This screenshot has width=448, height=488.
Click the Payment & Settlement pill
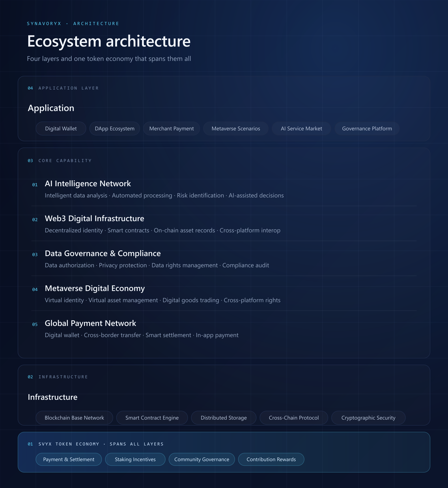click(69, 459)
